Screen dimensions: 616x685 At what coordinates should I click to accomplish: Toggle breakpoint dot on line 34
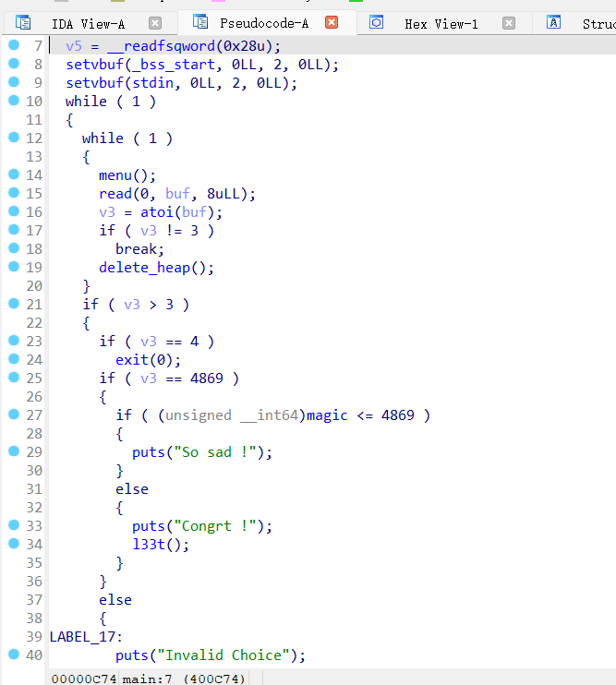tap(14, 543)
